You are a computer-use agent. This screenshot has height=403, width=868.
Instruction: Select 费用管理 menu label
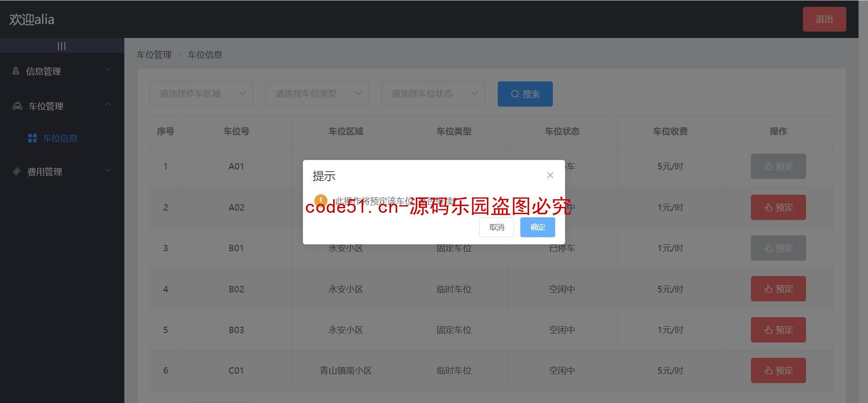pos(45,172)
